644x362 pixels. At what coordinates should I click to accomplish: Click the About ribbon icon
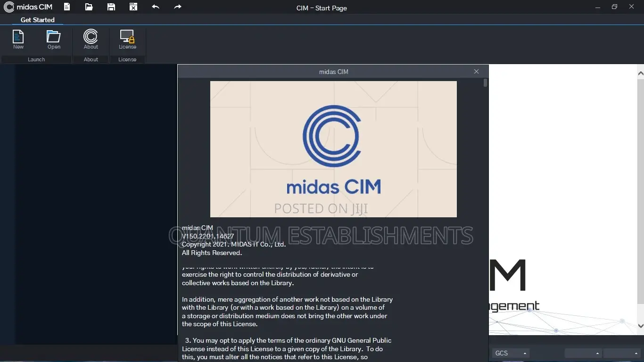tap(91, 40)
